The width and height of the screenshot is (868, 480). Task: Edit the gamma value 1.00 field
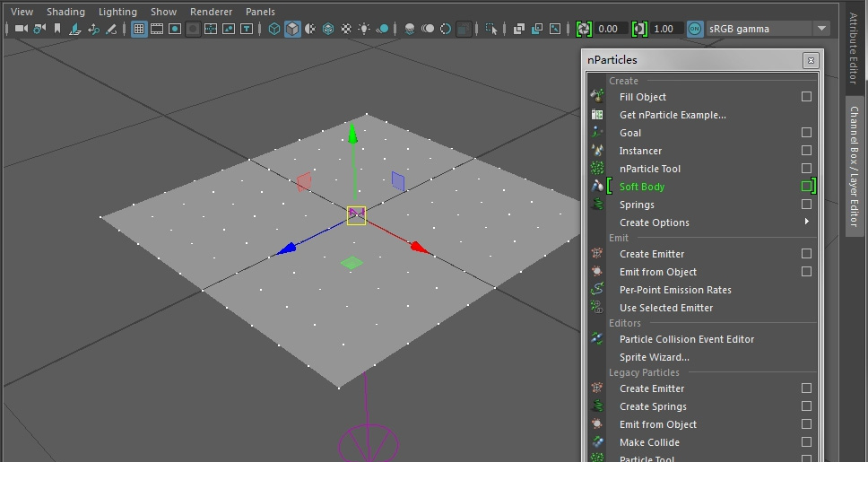tap(666, 29)
